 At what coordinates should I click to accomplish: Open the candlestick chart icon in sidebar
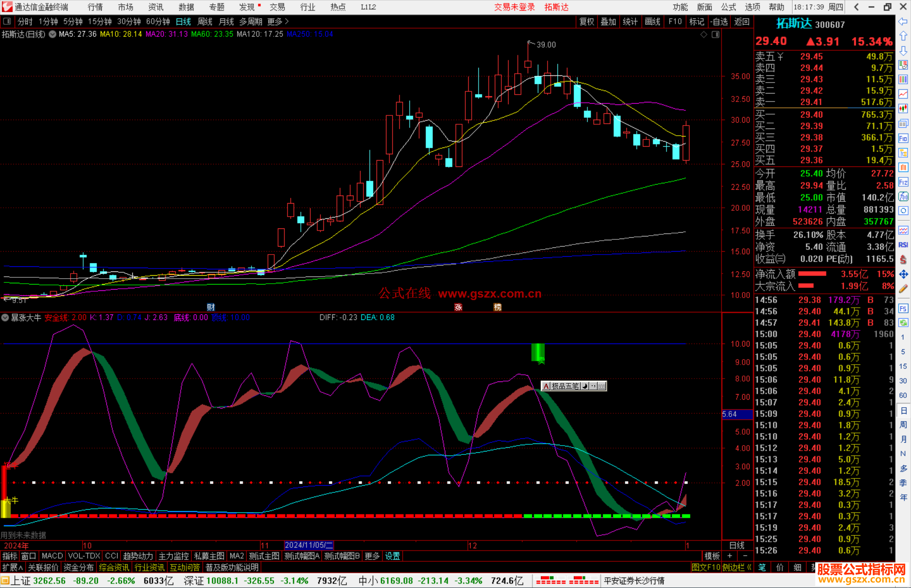point(903,109)
